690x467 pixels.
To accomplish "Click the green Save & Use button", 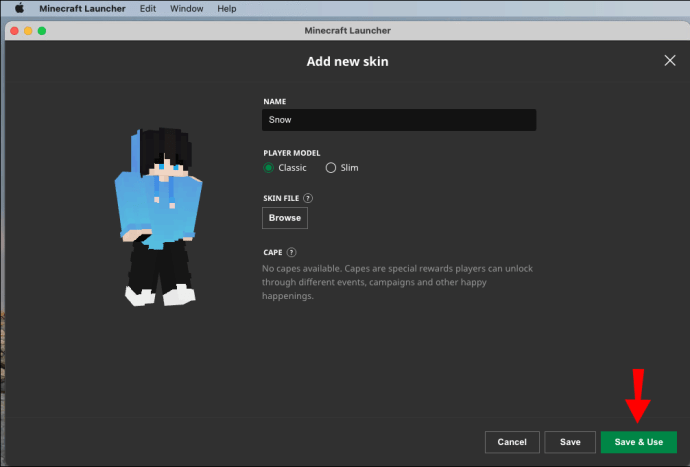I will (638, 442).
